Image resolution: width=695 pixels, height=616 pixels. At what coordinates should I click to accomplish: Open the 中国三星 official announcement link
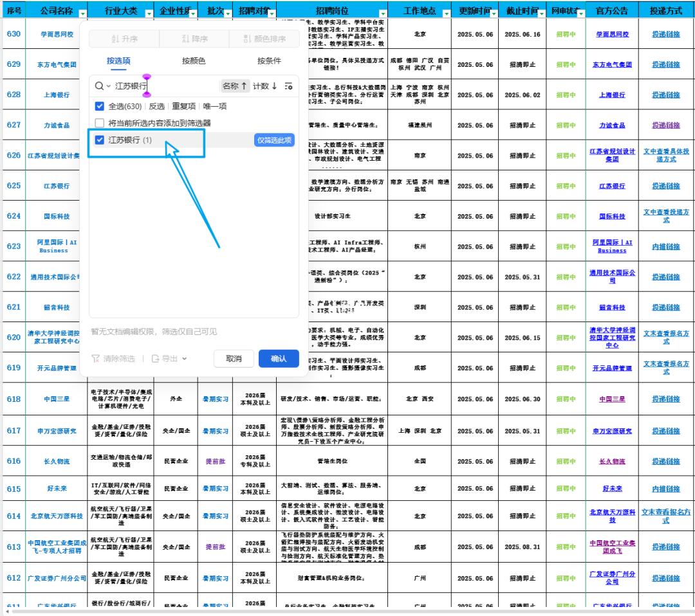tap(612, 399)
